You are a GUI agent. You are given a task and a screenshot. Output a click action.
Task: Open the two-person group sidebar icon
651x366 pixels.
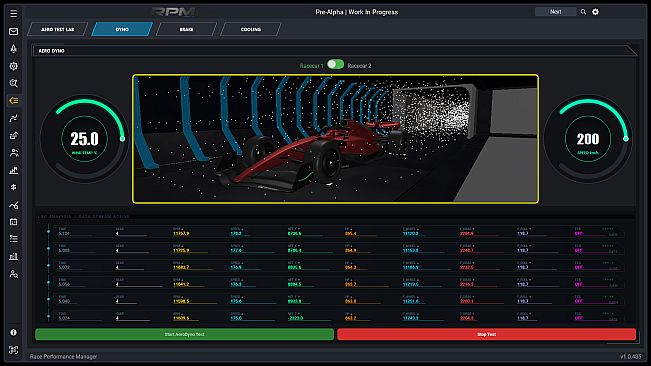(x=13, y=274)
